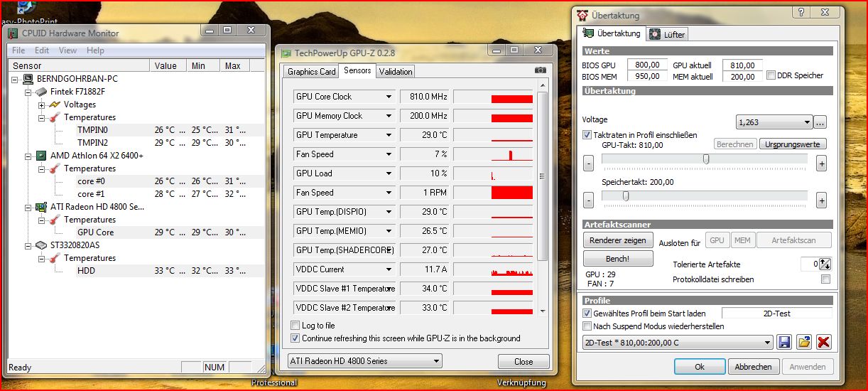
Task: Click the Ursprungswerte button
Action: [793, 144]
